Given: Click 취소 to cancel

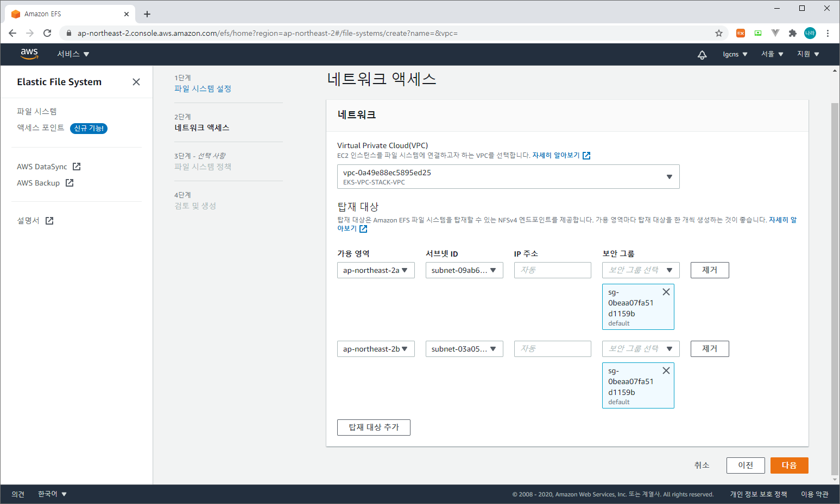Looking at the screenshot, I should coord(702,465).
